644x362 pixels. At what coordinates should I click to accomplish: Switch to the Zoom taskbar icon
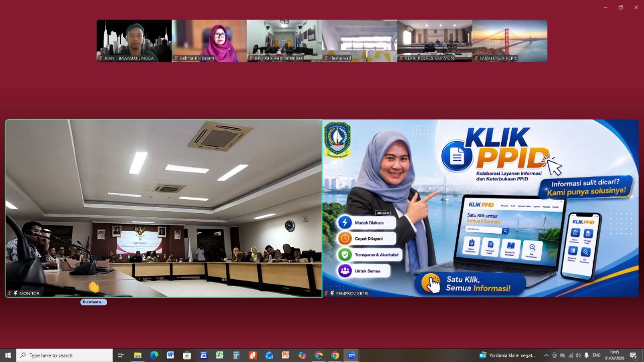tap(351, 355)
